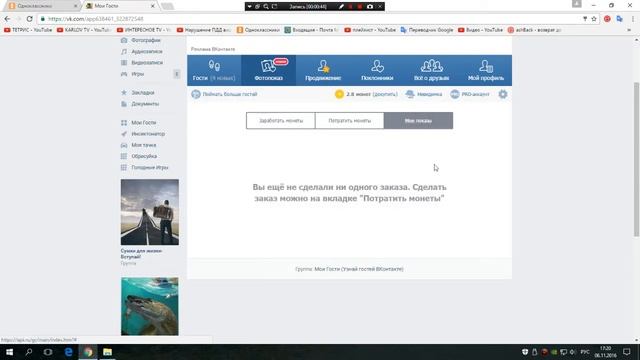Reload the current page
The height and width of the screenshot is (360, 640).
(x=29, y=19)
